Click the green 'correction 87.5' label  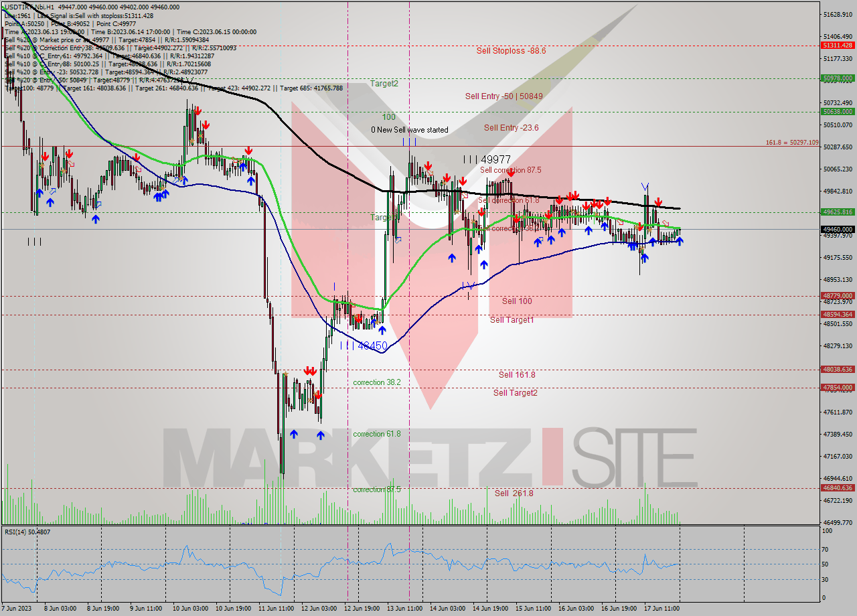(x=377, y=489)
